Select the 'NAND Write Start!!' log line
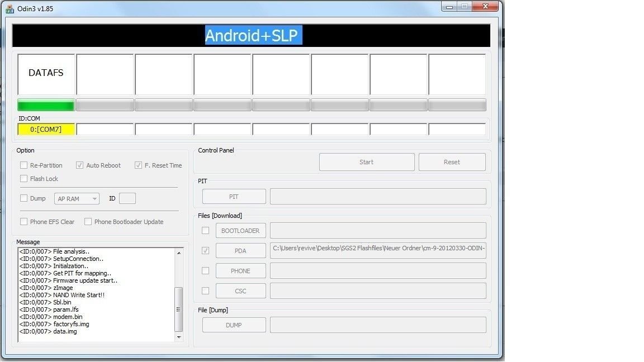 coord(61,295)
